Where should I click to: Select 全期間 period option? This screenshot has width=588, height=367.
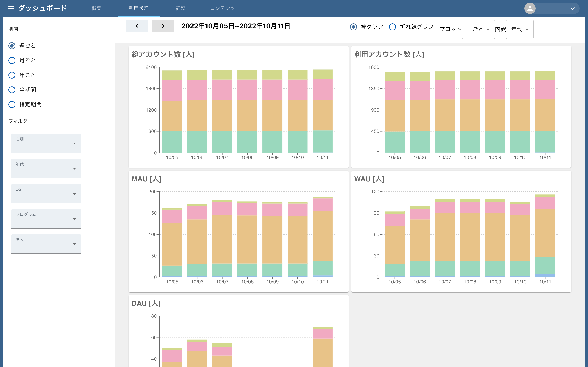pos(12,90)
